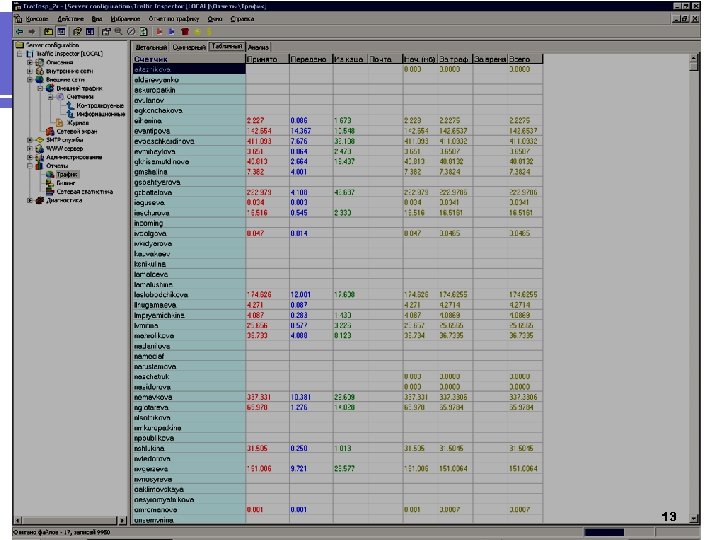Viewport: 720px width, 540px height.
Task: Sort by the Из кэша column header
Action: click(350, 59)
